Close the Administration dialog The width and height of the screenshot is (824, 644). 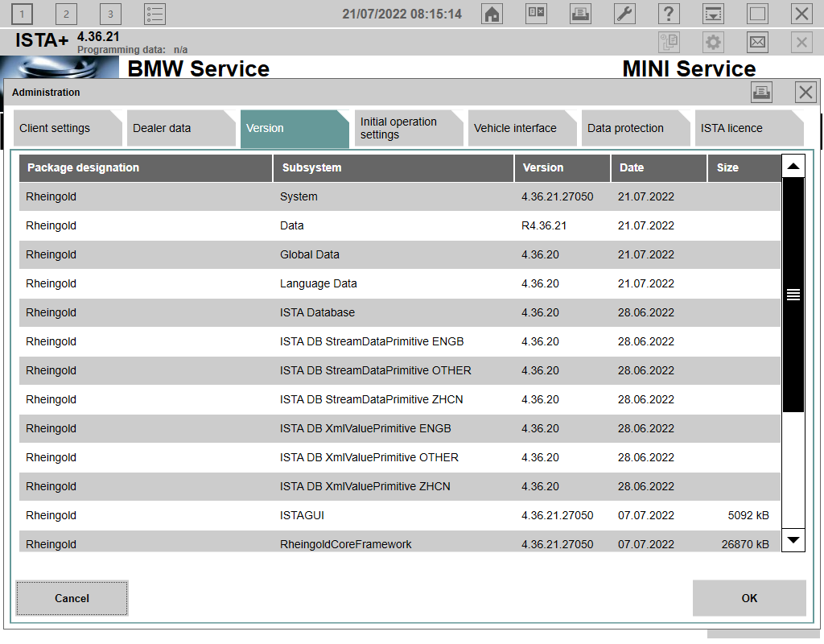pos(805,93)
